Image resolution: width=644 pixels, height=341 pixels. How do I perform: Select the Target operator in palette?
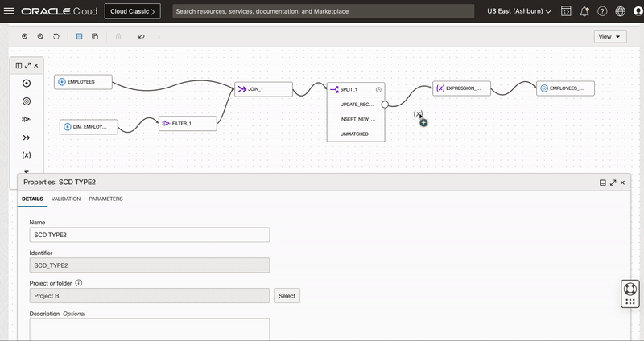click(27, 101)
